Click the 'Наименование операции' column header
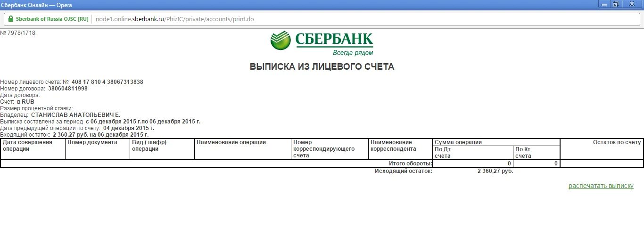Image resolution: width=644 pixels, height=237 pixels. pyautogui.click(x=243, y=149)
